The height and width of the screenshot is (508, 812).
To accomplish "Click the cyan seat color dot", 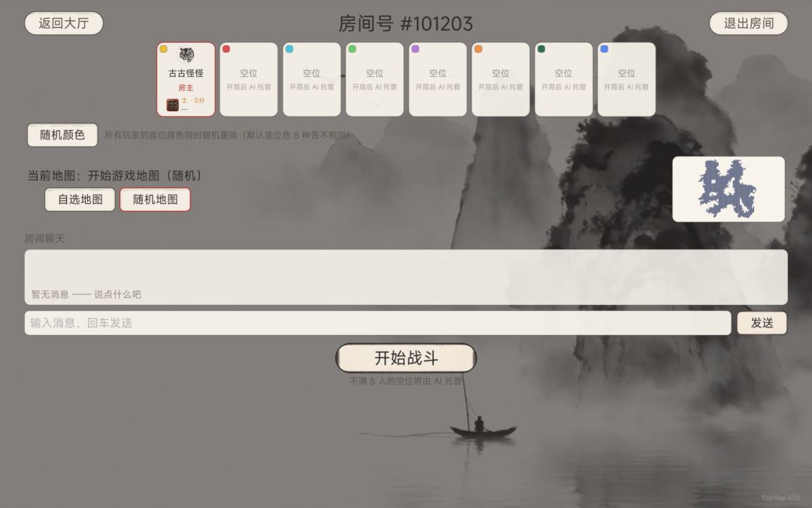I will [289, 49].
